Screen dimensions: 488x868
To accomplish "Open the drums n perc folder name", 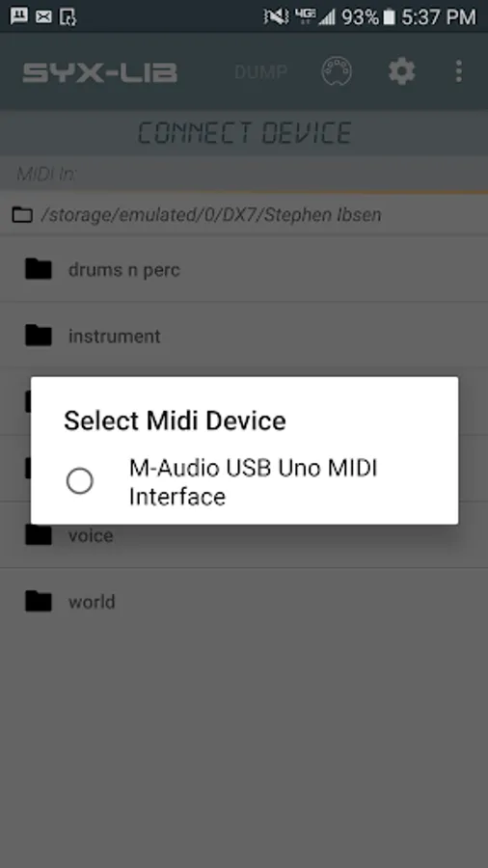I will click(x=124, y=270).
